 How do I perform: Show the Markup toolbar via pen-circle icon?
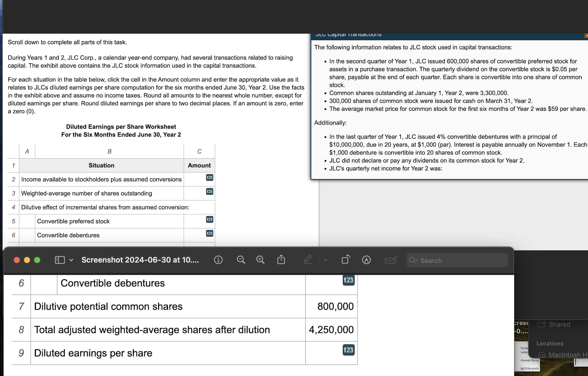click(x=366, y=260)
